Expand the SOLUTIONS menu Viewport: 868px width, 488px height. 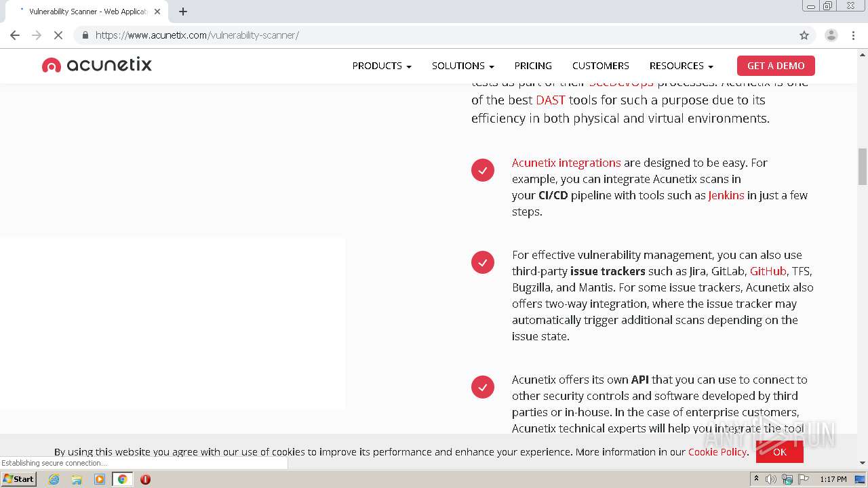[x=463, y=66]
